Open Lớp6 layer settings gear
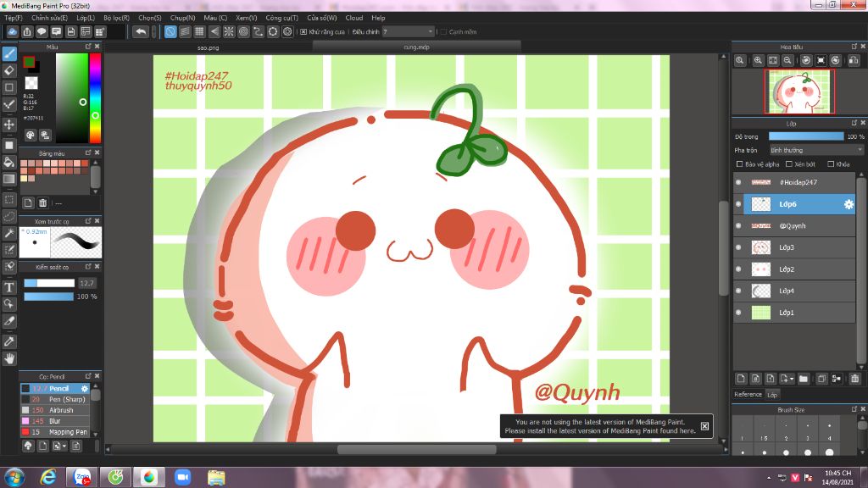 (849, 204)
